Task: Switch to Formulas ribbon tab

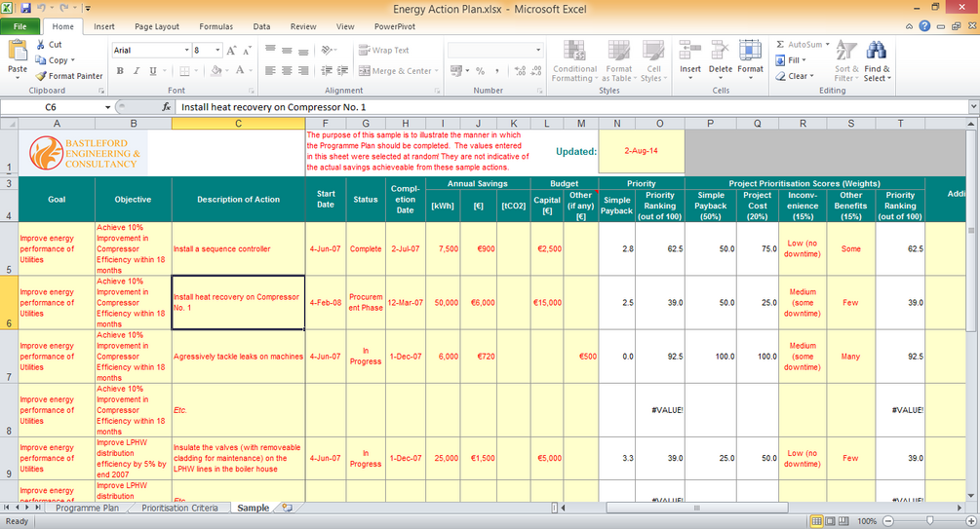Action: 216,26
